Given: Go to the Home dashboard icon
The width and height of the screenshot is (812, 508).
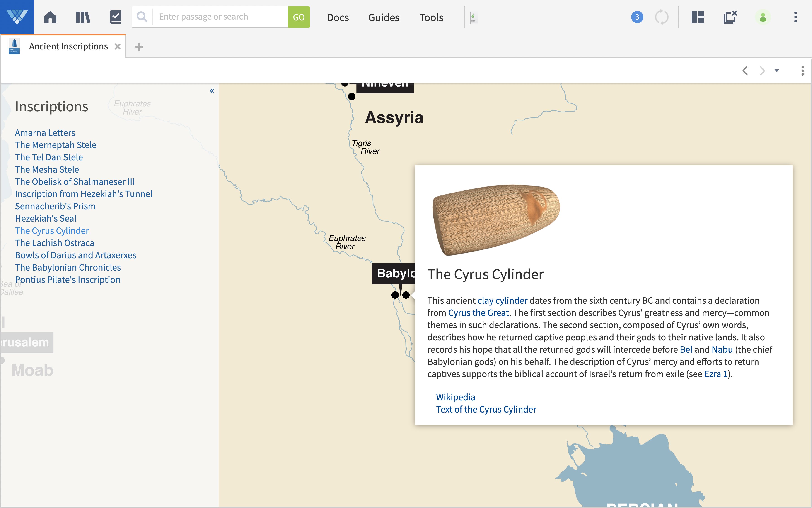Looking at the screenshot, I should (x=50, y=17).
